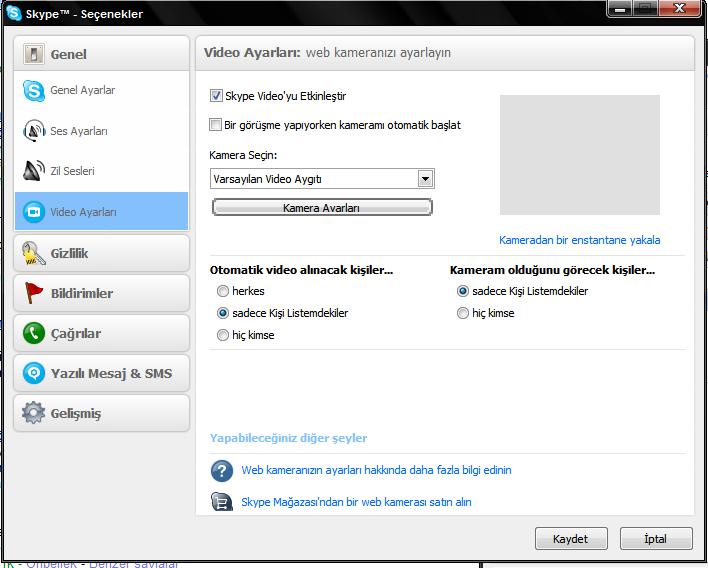708x568 pixels.
Task: Click the blue question mark help icon
Action: [x=222, y=471]
